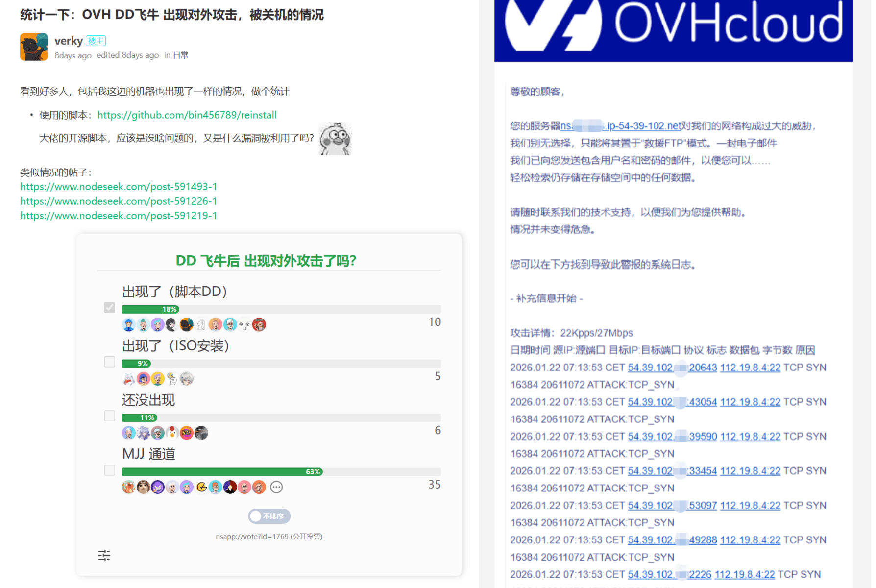The width and height of the screenshot is (876, 588).
Task: Check the MJJ 通道 poll option
Action: pos(110,470)
